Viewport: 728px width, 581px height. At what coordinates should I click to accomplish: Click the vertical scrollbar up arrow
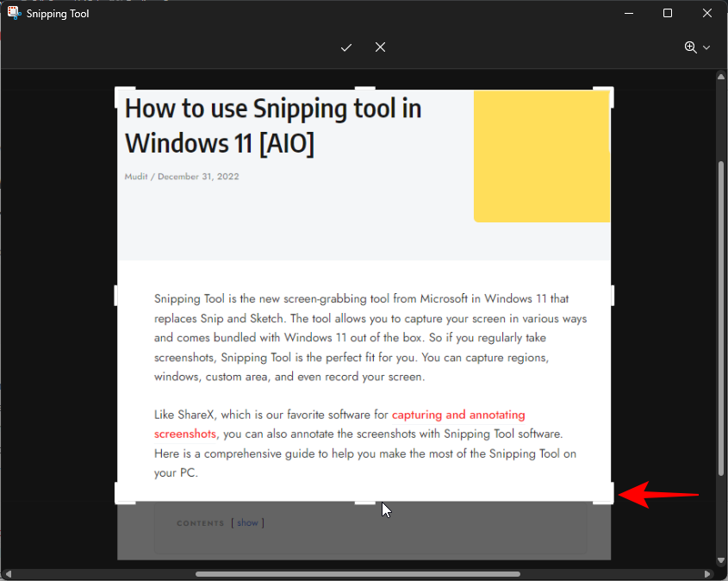pyautogui.click(x=720, y=76)
